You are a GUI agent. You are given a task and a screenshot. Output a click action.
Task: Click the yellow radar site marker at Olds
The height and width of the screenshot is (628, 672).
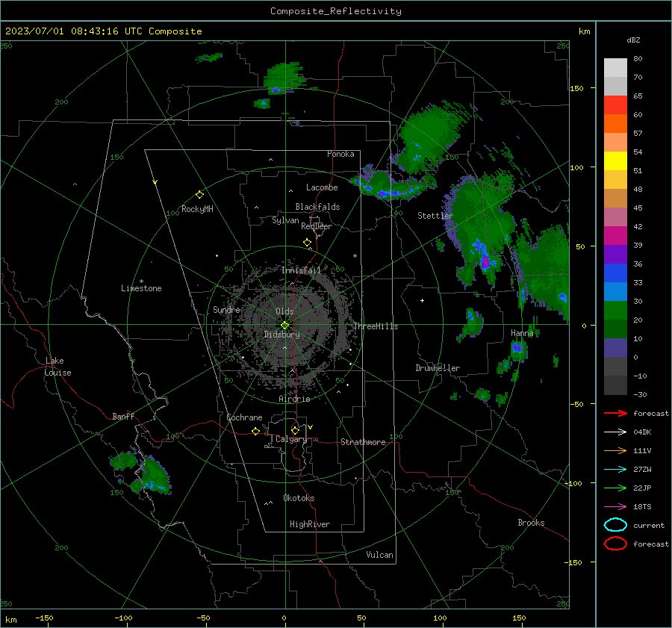tap(284, 326)
